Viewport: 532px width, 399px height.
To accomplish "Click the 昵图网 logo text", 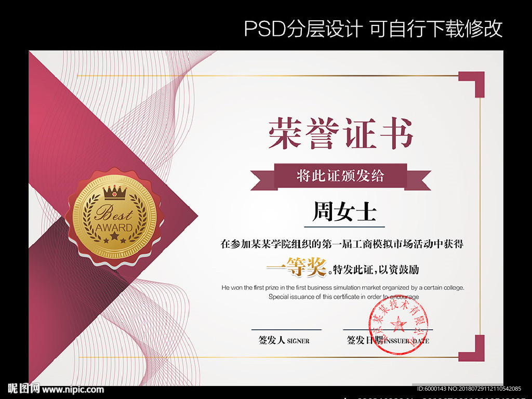I will 24,389.
